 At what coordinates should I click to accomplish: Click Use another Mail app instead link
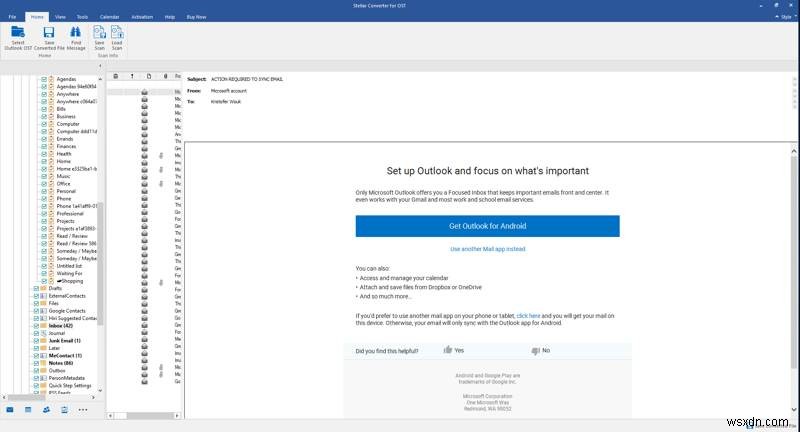(487, 249)
